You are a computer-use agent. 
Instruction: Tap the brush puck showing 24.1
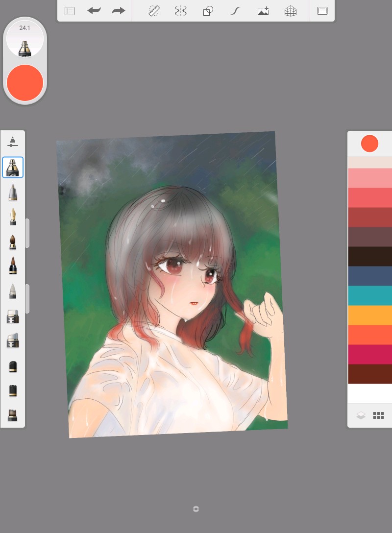(25, 39)
